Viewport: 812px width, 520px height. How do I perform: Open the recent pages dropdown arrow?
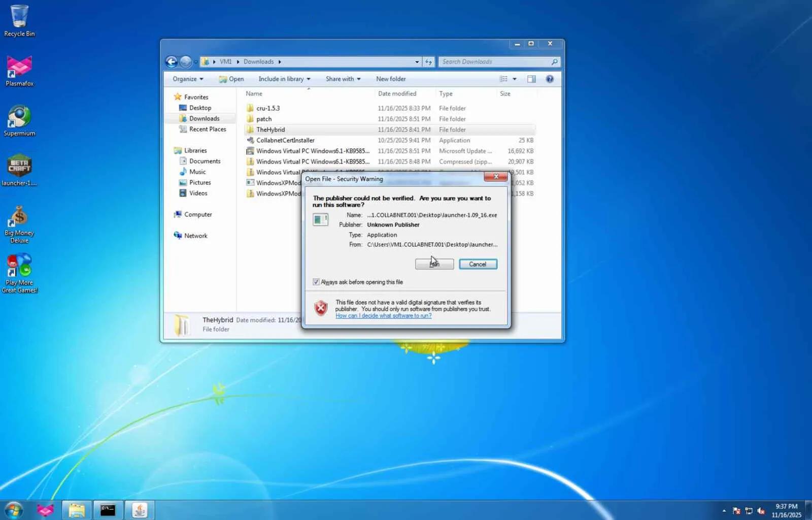tap(195, 62)
